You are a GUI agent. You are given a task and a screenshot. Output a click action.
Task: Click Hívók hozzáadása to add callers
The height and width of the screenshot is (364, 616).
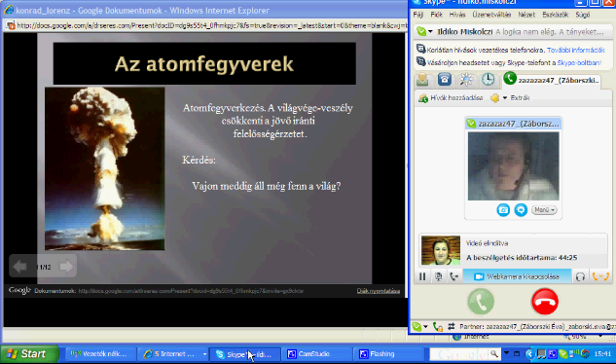451,98
